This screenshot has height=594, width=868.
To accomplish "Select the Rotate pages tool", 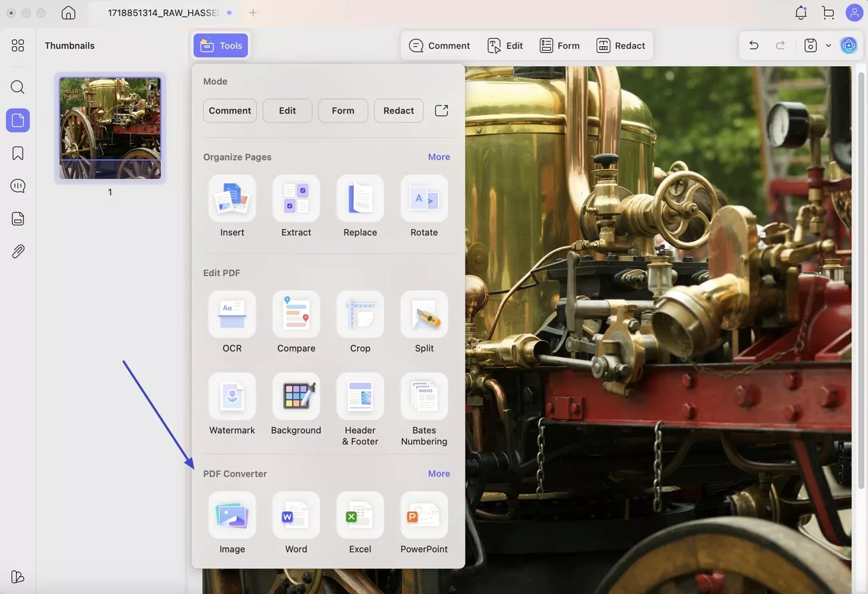I will (x=424, y=207).
